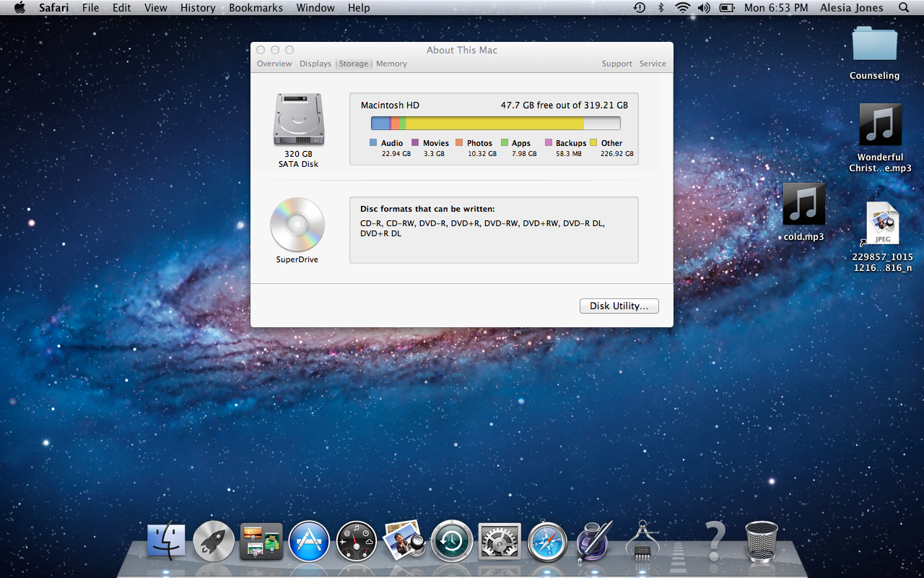This screenshot has height=578, width=924.
Task: Open the Pages inkwell Dock icon
Action: [594, 541]
